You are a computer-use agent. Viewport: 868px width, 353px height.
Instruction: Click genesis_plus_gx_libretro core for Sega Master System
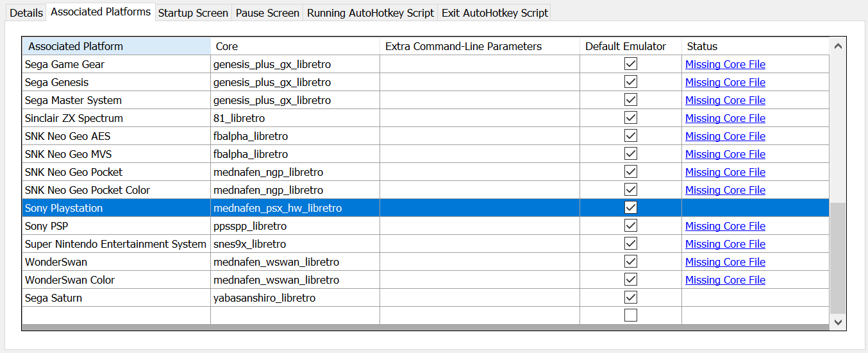click(x=295, y=100)
